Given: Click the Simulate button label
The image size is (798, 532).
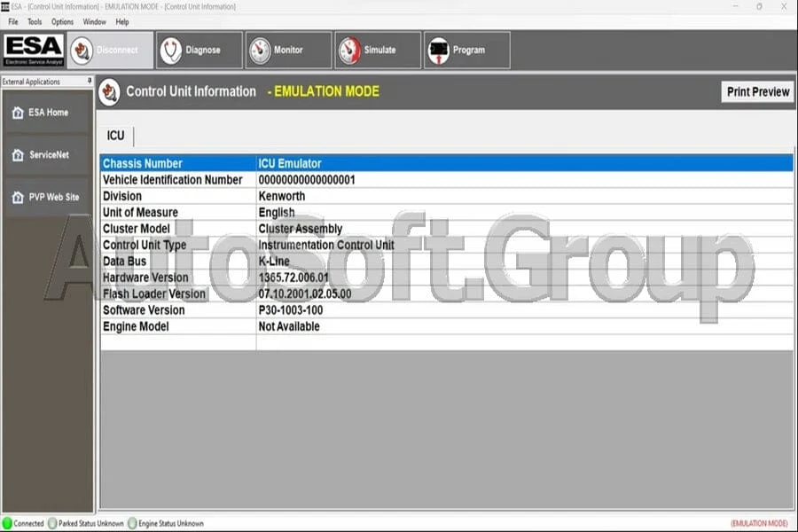Looking at the screenshot, I should (x=380, y=50).
